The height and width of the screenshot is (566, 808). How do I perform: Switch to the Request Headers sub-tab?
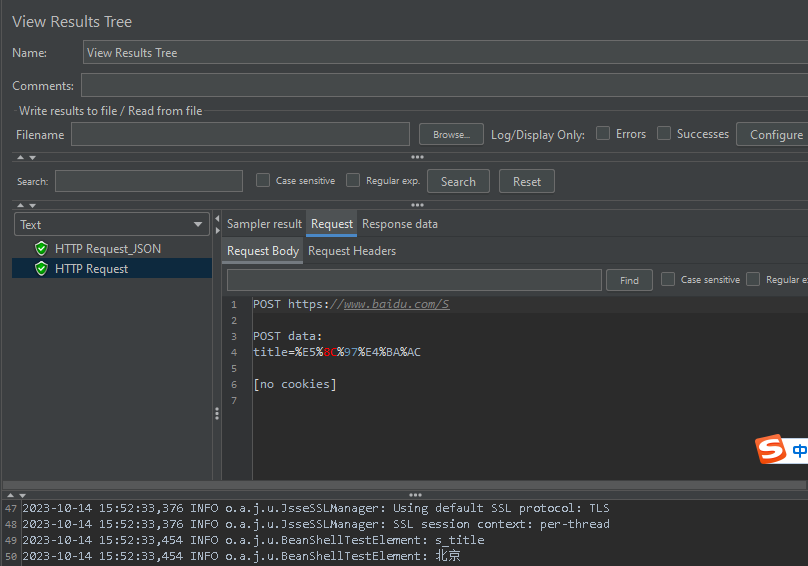tap(352, 251)
